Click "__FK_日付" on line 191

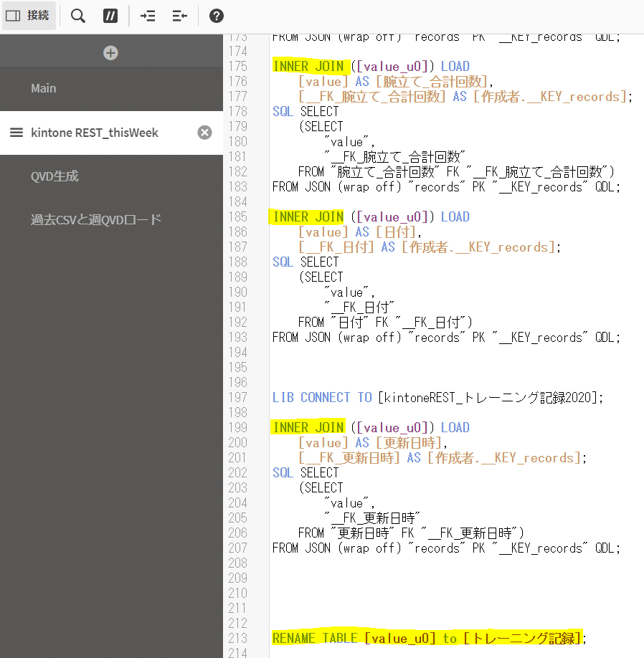pyautogui.click(x=359, y=307)
